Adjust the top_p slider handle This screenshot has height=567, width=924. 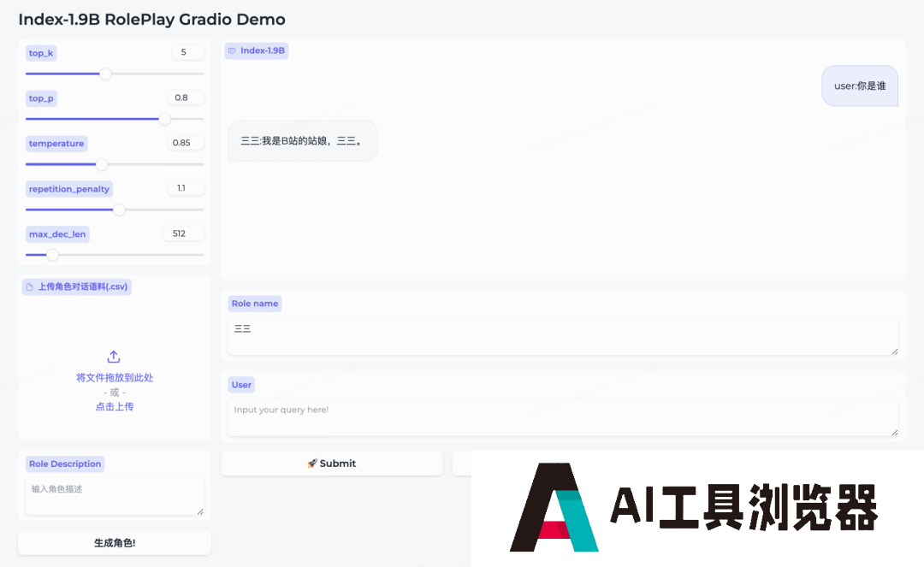click(x=164, y=119)
